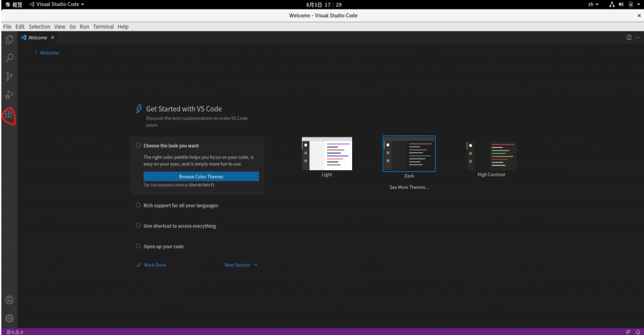The image size is (644, 335).
Task: Open the Run menu
Action: point(84,26)
